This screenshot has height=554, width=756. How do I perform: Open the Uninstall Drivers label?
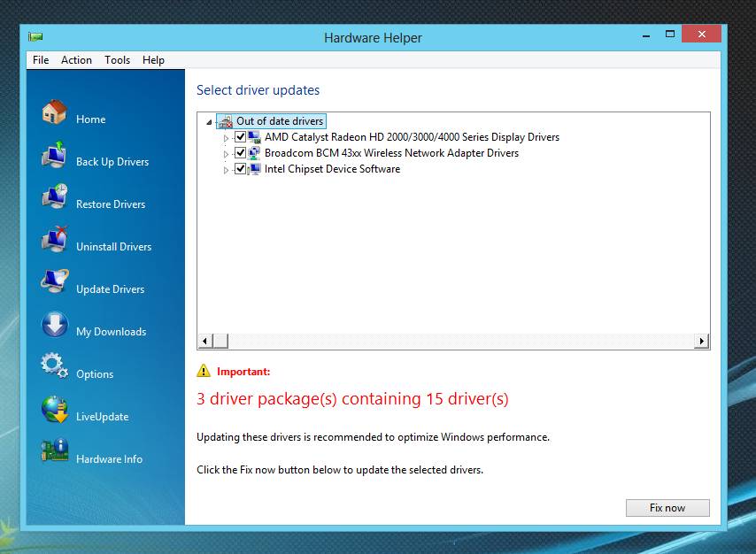coord(114,247)
